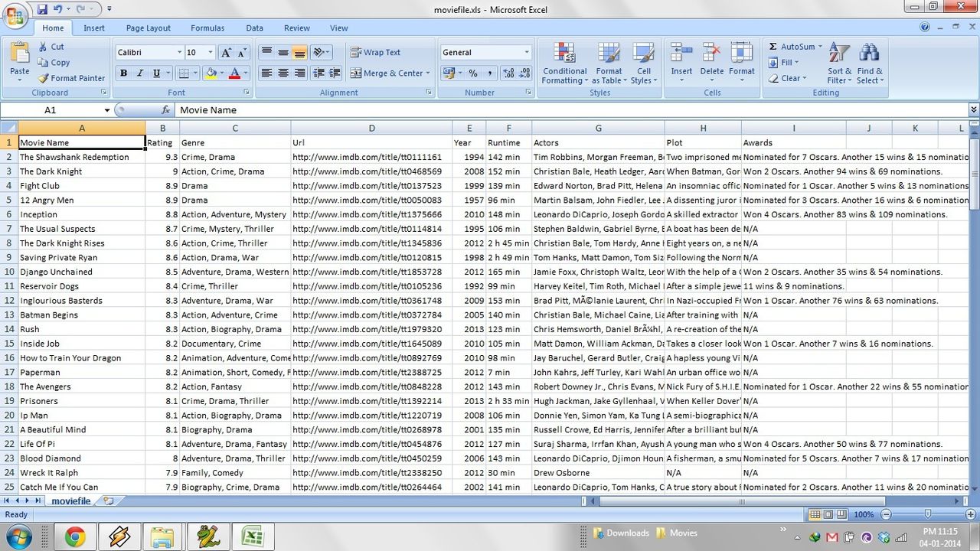980x551 pixels.
Task: Open Conditional Formatting
Action: coord(564,64)
